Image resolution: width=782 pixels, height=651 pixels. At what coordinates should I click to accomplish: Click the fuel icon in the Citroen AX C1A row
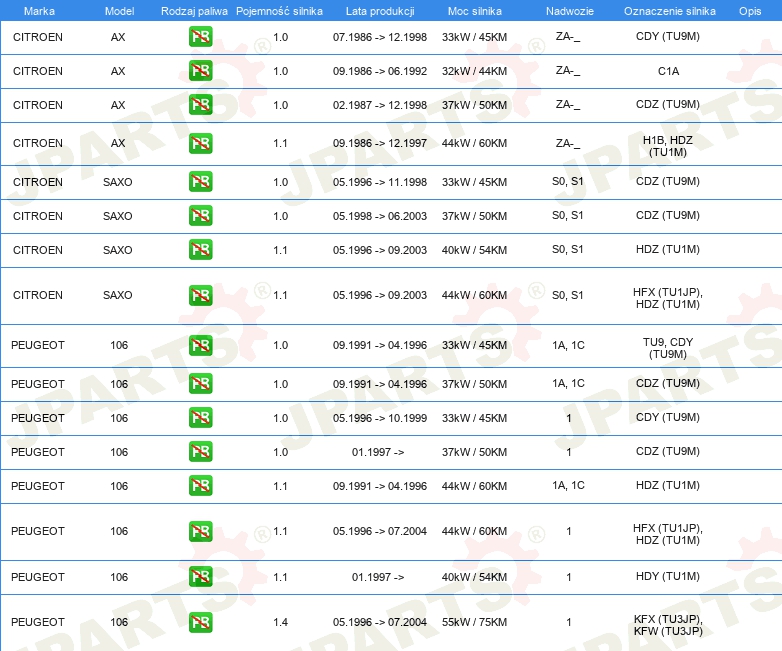pos(200,71)
